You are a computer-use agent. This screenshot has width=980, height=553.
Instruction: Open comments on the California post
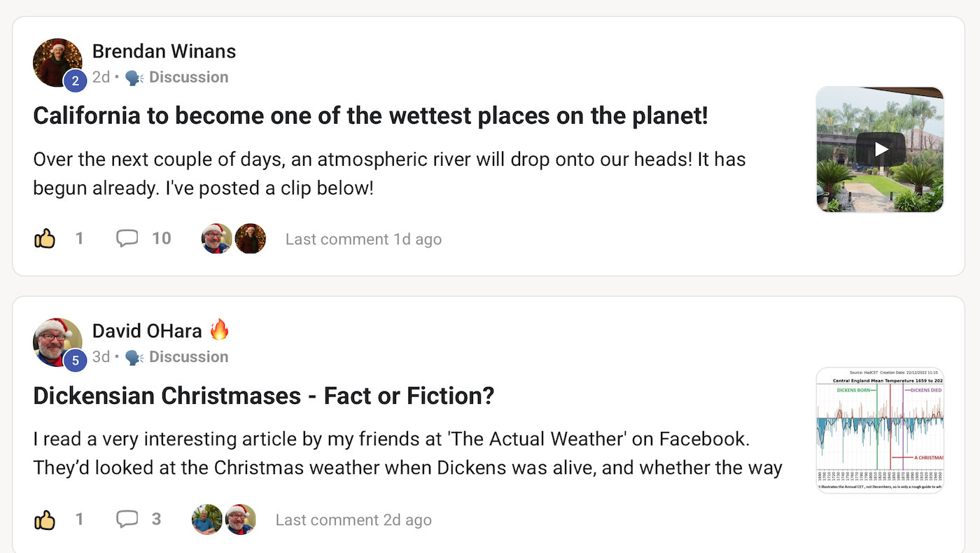pos(127,239)
